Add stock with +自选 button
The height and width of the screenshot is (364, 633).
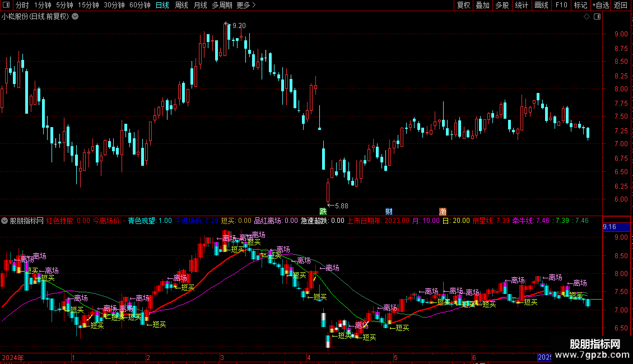coord(601,5)
